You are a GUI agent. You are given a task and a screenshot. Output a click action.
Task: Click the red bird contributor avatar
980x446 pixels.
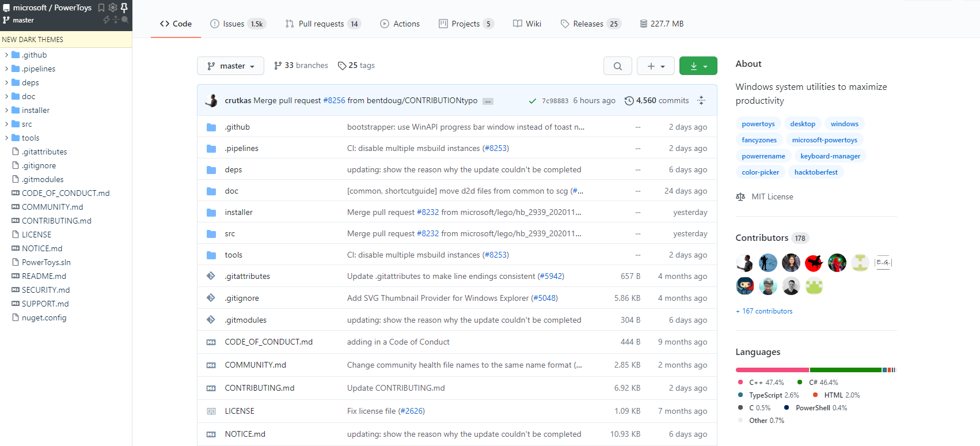point(814,263)
